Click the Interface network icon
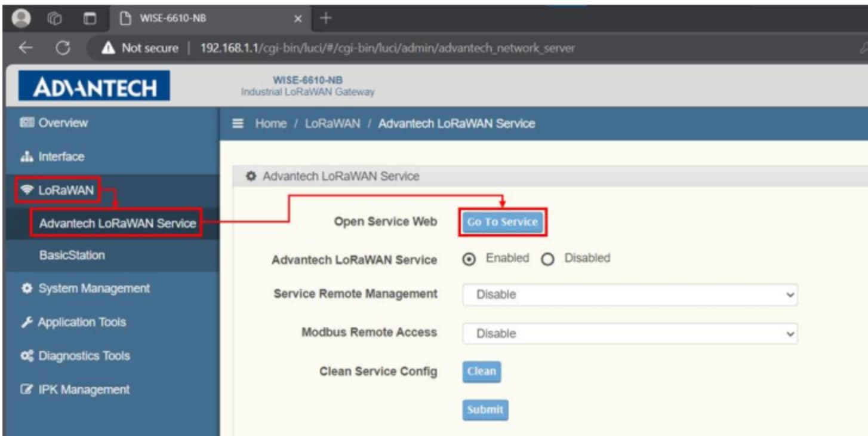This screenshot has width=868, height=436. [27, 156]
